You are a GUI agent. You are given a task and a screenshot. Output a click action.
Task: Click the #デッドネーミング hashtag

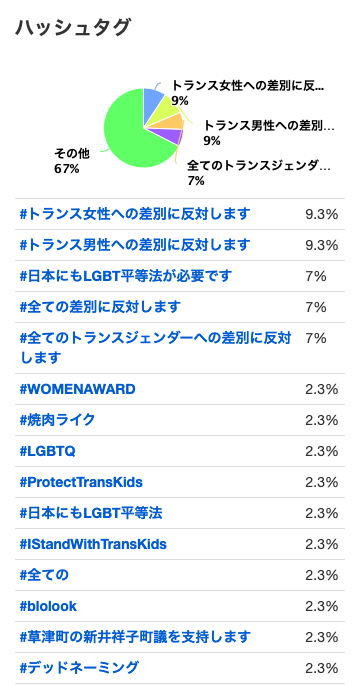click(79, 668)
